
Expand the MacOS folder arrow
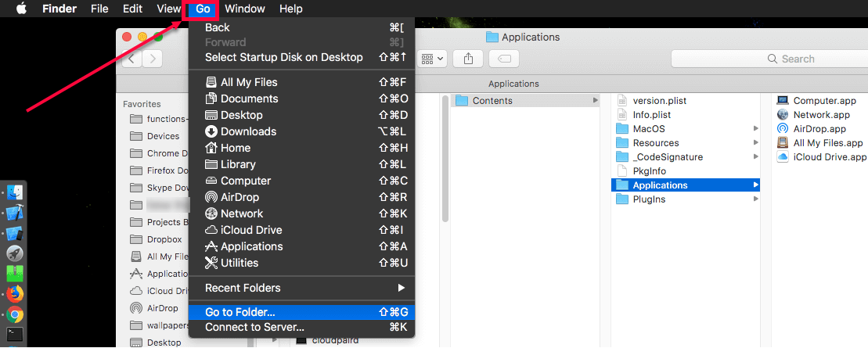[x=755, y=129]
